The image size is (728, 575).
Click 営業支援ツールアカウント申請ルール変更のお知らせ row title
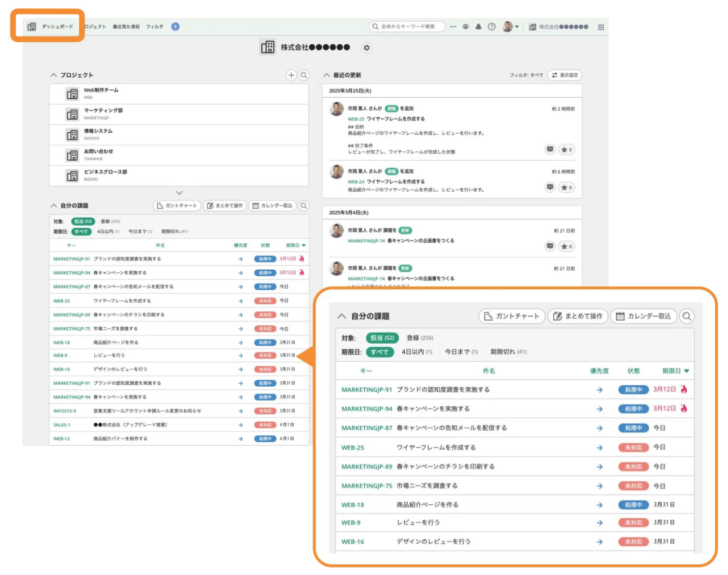click(147, 411)
